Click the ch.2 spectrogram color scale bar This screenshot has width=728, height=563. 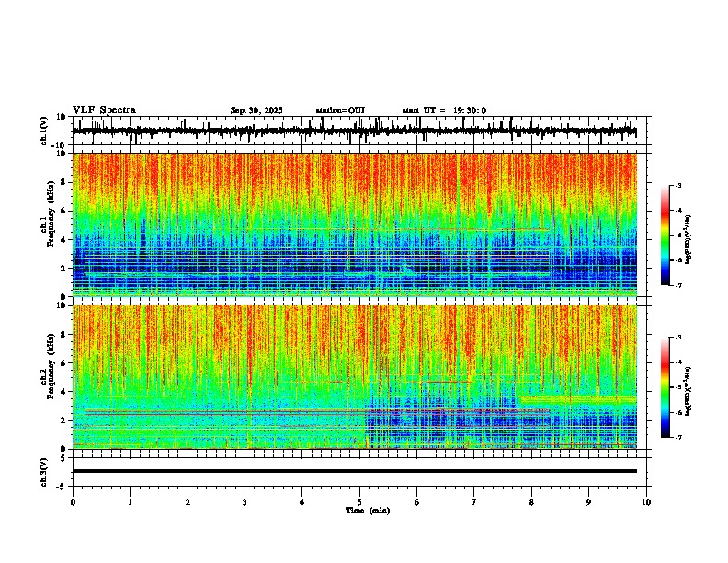pos(665,387)
